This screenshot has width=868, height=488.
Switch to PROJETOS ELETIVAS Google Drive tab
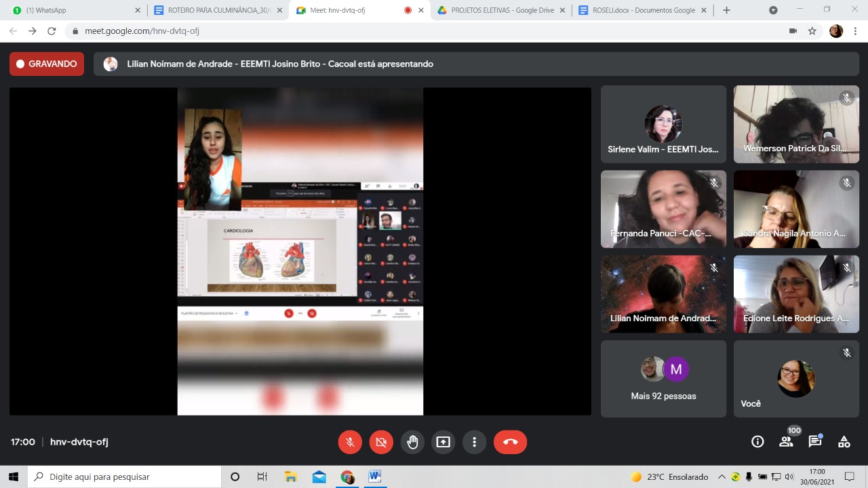click(500, 10)
